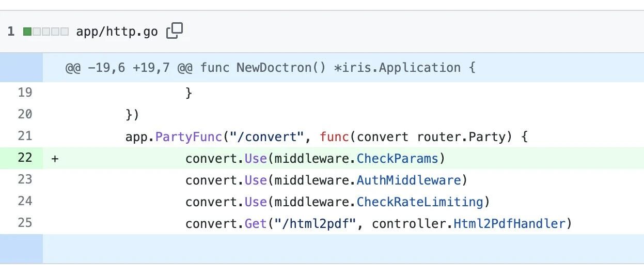The width and height of the screenshot is (644, 275).
Task: Expand hidden lines above the hunk header
Action: (21, 67)
